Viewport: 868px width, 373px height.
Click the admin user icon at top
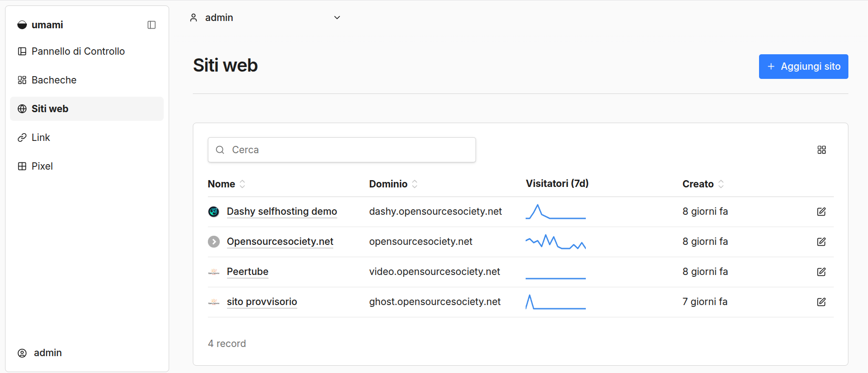(194, 17)
